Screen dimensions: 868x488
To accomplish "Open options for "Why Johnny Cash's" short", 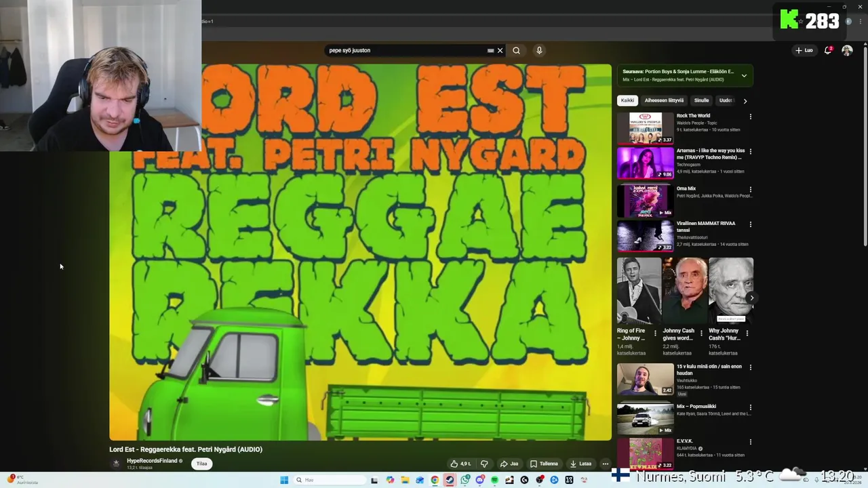I will tap(747, 333).
